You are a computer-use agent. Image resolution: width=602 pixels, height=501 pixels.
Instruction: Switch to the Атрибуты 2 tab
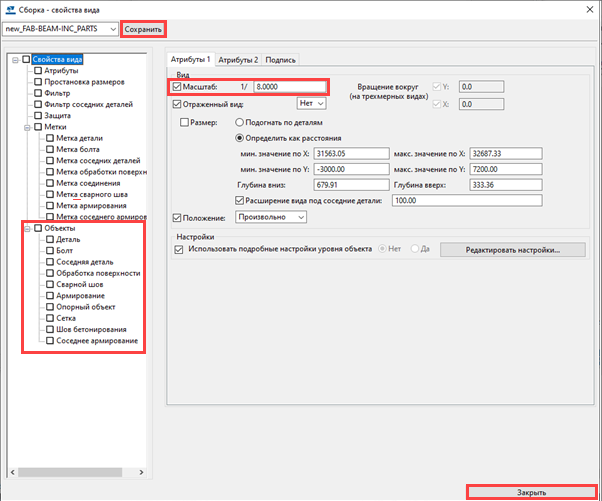tap(238, 60)
